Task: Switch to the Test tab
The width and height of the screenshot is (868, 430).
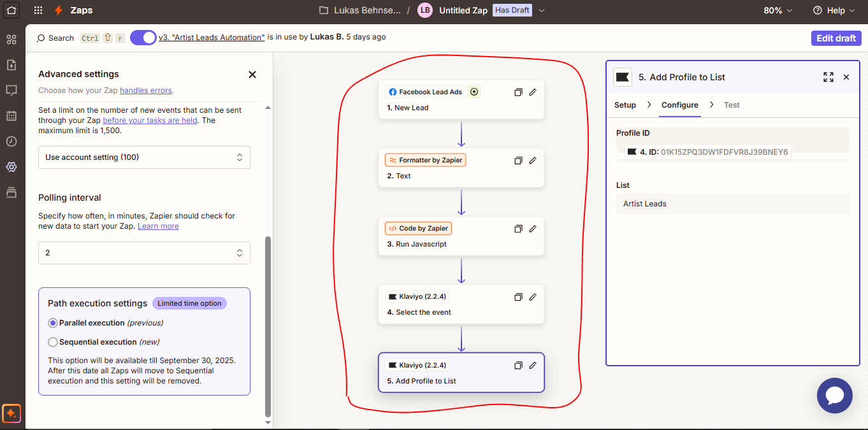Action: click(x=732, y=105)
